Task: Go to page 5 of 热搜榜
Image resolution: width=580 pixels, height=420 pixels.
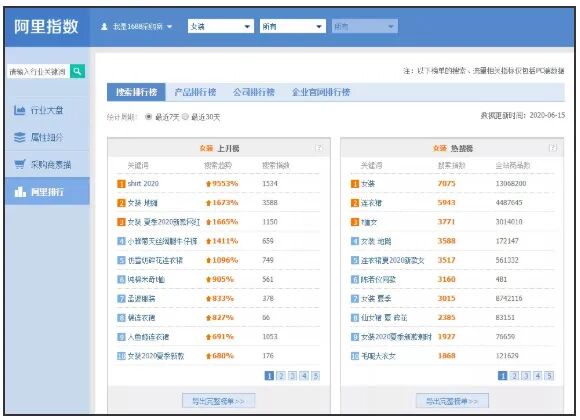Action: [550, 376]
